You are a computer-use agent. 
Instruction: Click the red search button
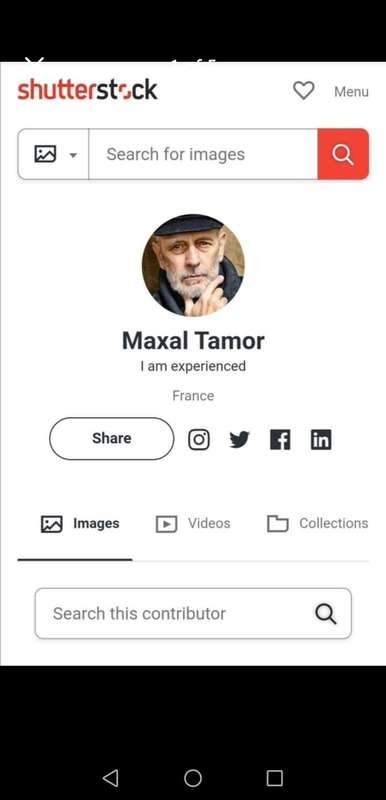[x=343, y=154]
